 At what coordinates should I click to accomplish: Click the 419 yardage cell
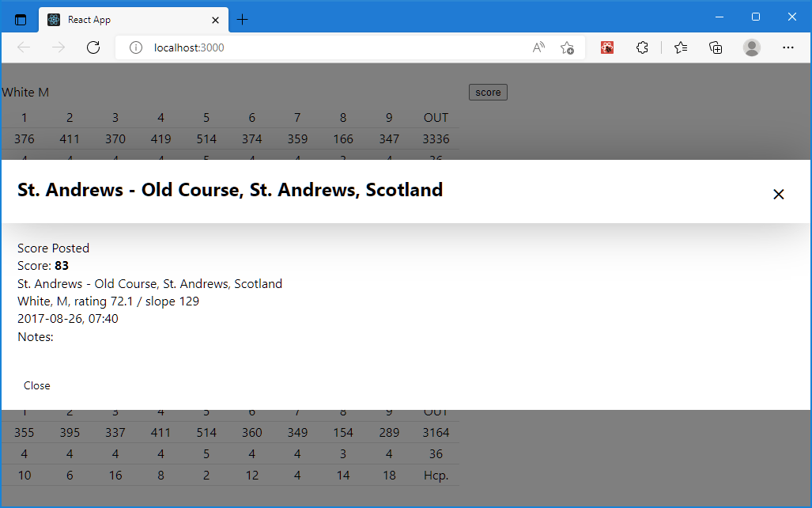(161, 139)
